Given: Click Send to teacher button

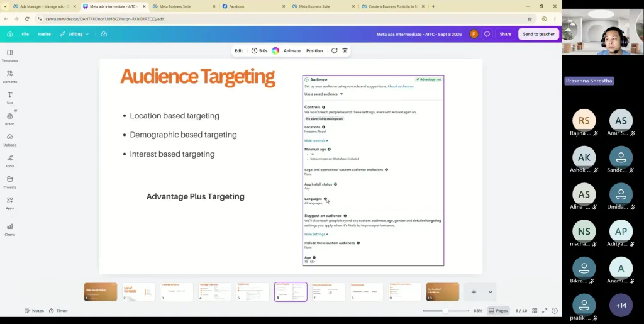Looking at the screenshot, I should click(x=538, y=34).
